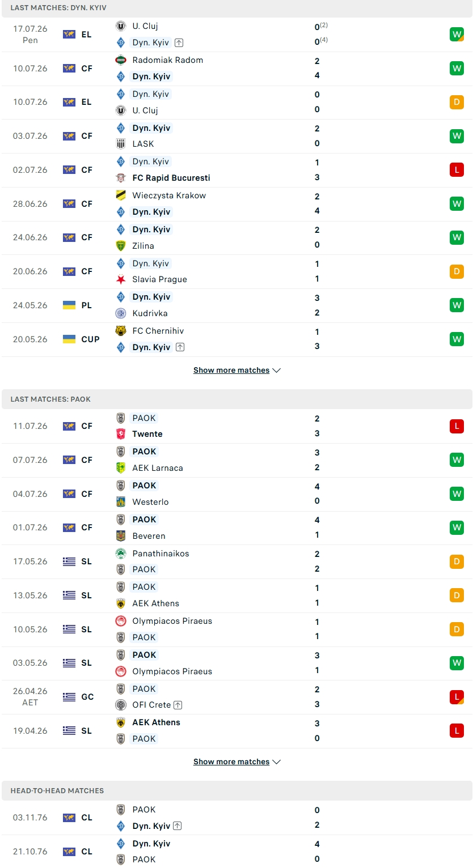Click the Slavia Prague star logo
The image size is (473, 868).
coord(121,279)
